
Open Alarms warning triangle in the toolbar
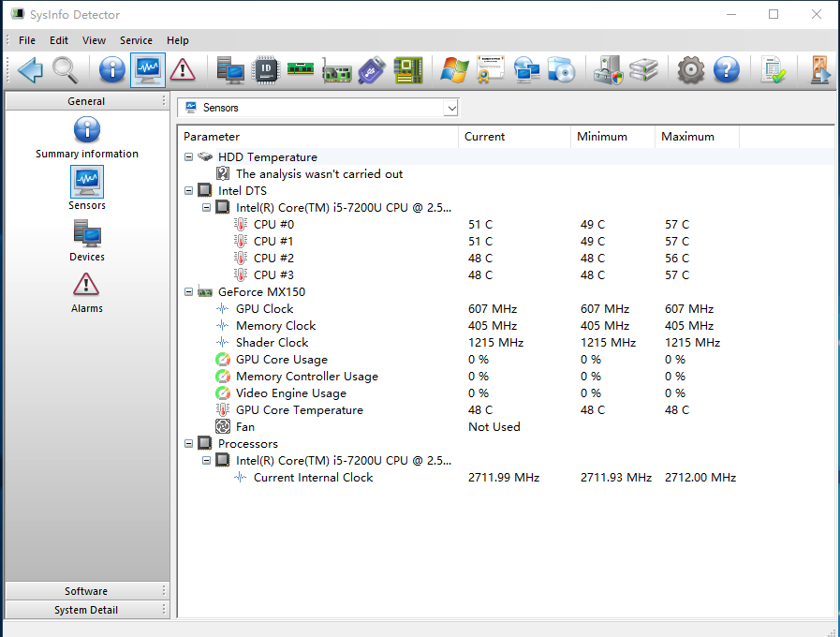(x=183, y=70)
